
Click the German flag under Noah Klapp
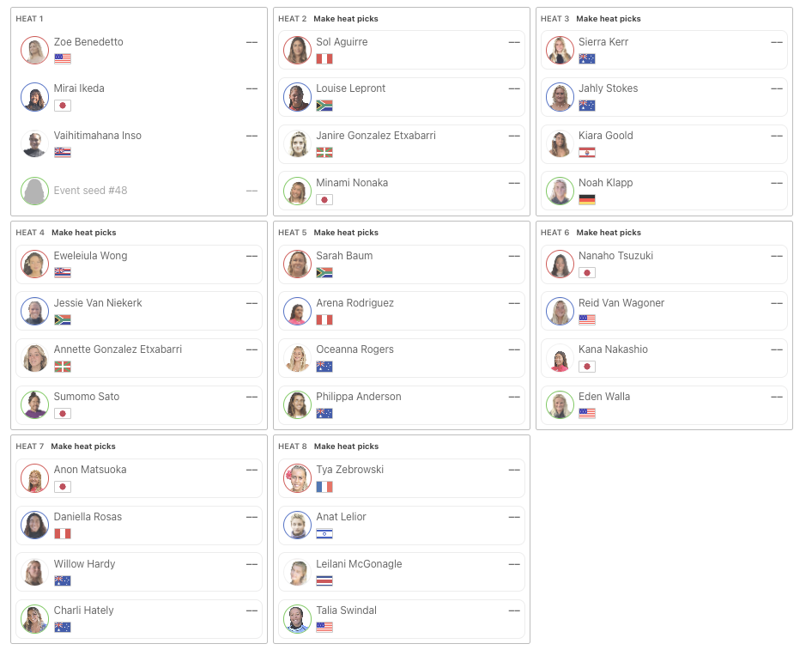[x=587, y=199]
